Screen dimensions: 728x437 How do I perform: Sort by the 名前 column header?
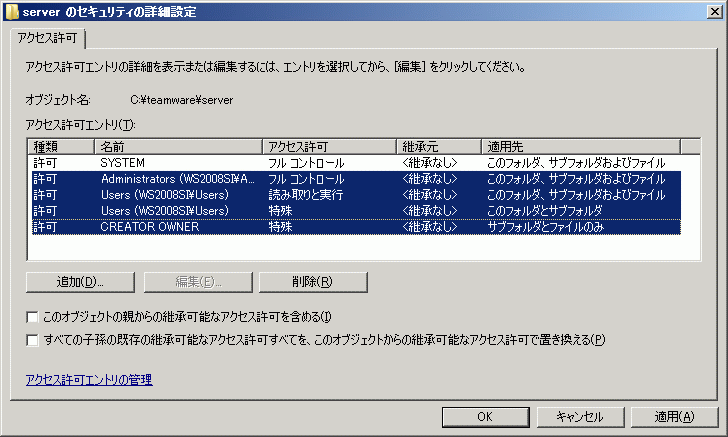coord(178,147)
